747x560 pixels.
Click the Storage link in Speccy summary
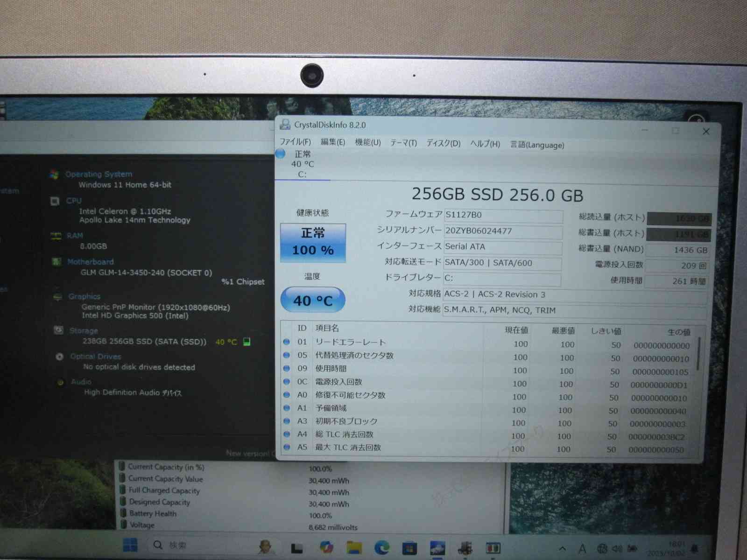(x=84, y=331)
